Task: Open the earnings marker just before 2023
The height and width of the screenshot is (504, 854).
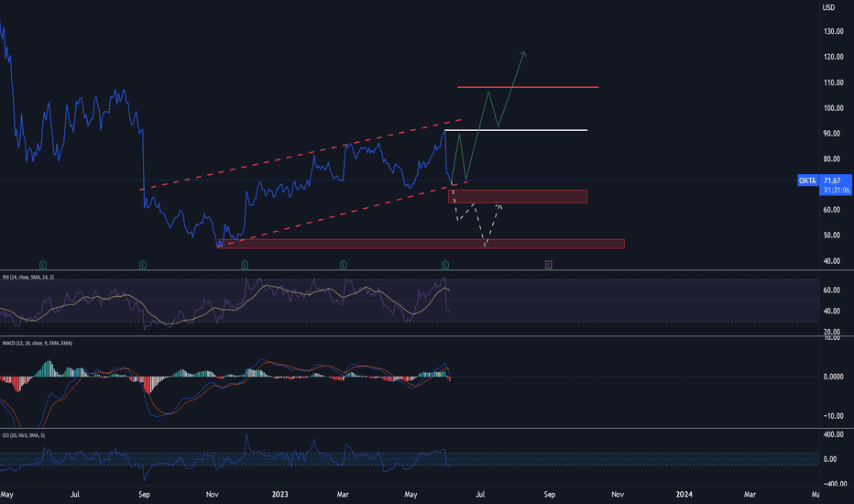Action: click(245, 265)
